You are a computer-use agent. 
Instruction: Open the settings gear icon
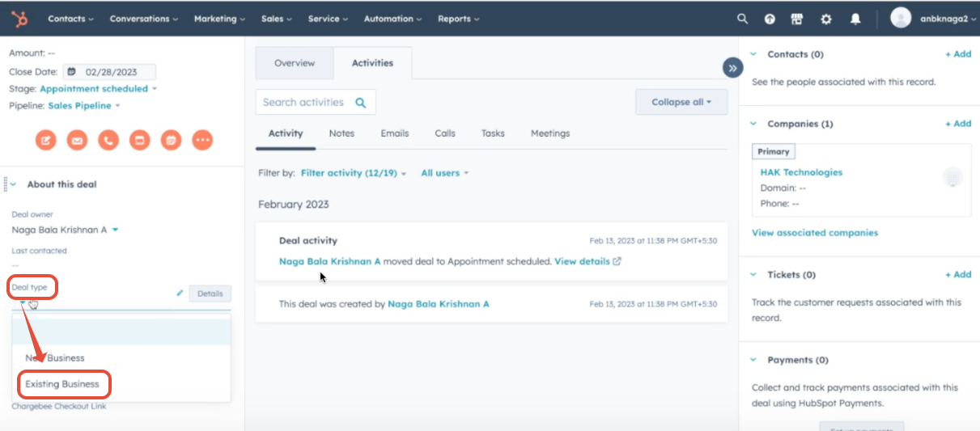[x=825, y=19]
